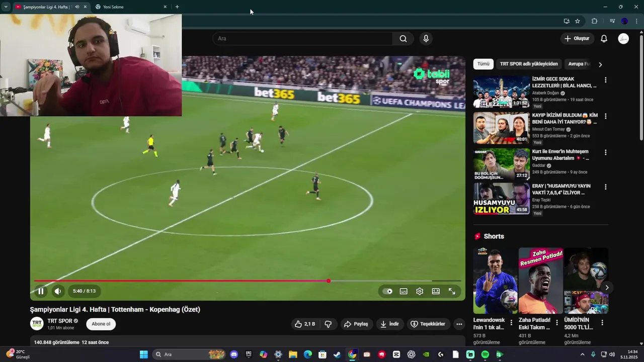This screenshot has width=644, height=362.
Task: Select the Avrupa filter chip
Action: coord(579,64)
